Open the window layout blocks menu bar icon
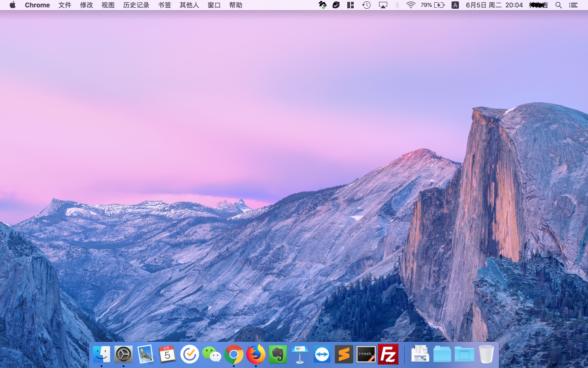The width and height of the screenshot is (588, 368). point(351,5)
